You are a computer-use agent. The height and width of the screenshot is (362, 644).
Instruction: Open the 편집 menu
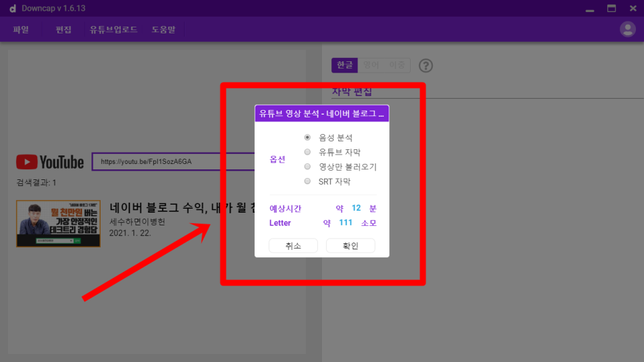click(63, 29)
